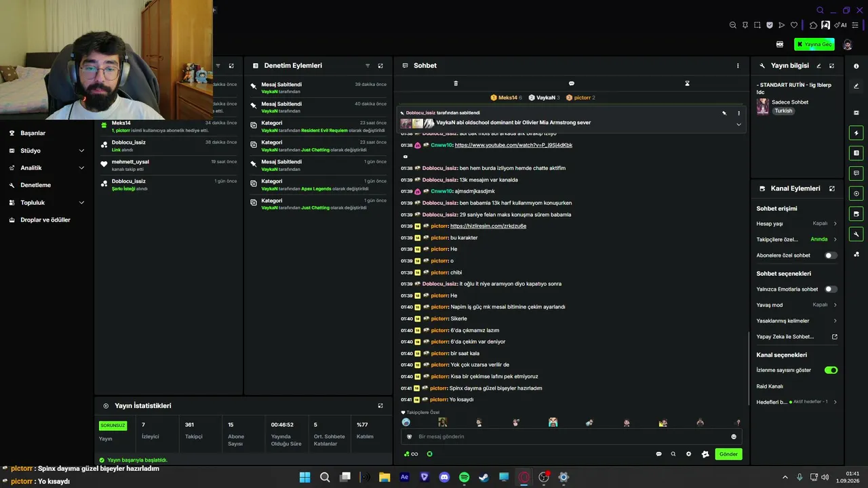Viewport: 868px width, 488px height.
Task: Open the browser AI assistant button
Action: point(841,25)
